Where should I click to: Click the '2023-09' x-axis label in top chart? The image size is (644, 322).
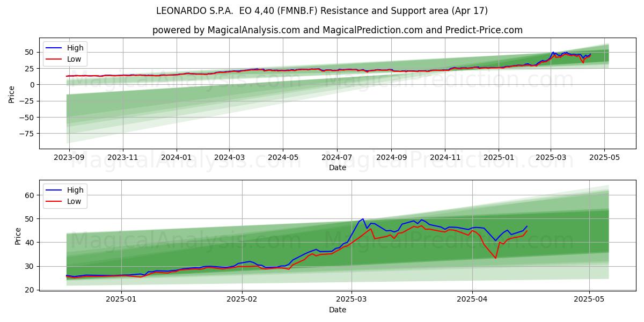pyautogui.click(x=69, y=158)
